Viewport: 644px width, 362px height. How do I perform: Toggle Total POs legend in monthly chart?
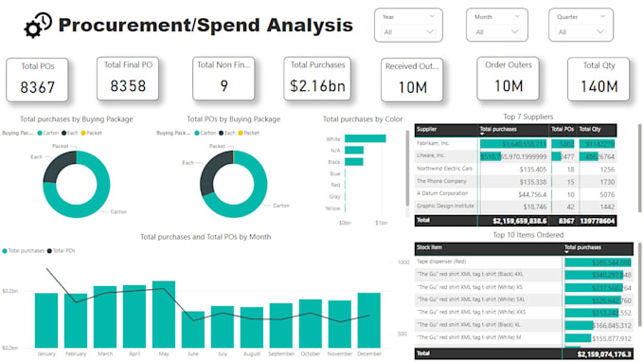click(x=62, y=250)
